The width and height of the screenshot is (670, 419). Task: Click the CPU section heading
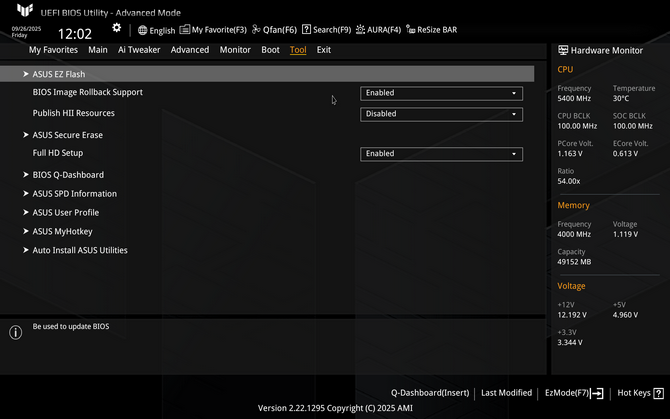[x=565, y=69]
